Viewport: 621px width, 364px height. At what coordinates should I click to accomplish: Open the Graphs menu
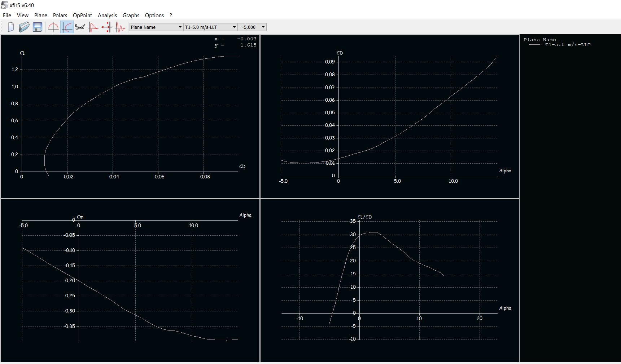point(131,15)
